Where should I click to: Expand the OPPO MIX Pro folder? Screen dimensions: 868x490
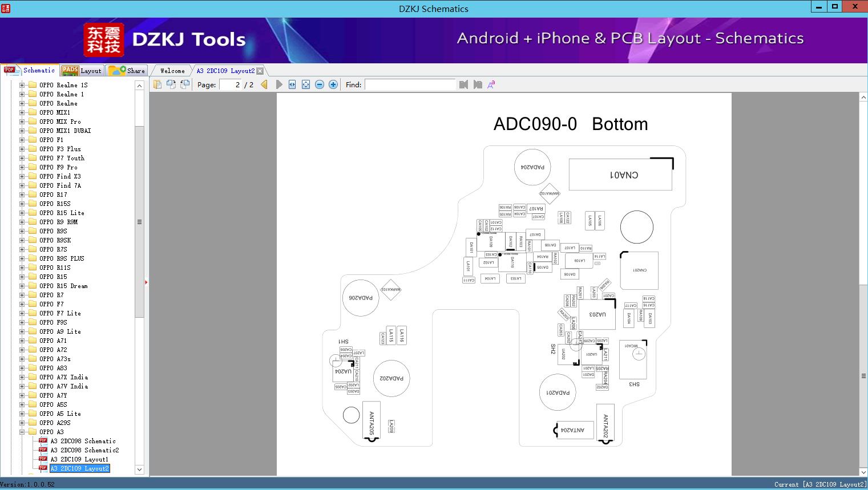(x=22, y=122)
